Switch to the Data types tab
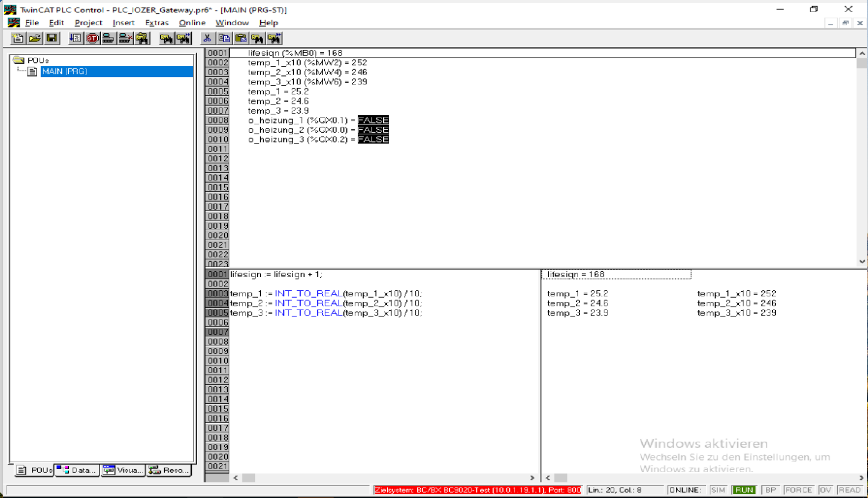 coord(77,470)
